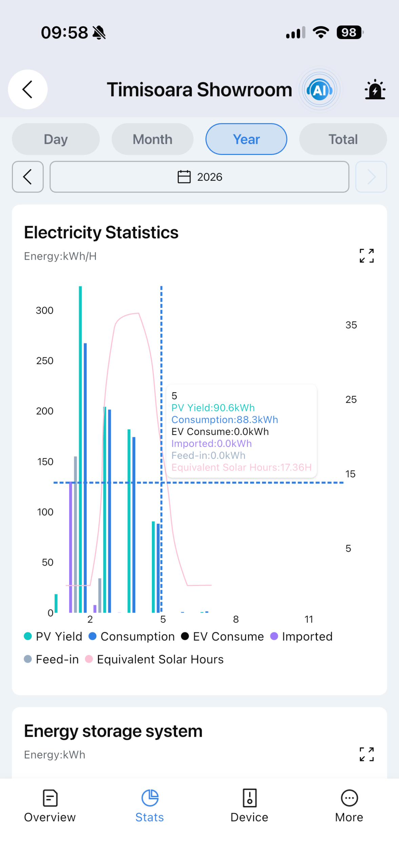Image resolution: width=399 pixels, height=868 pixels.
Task: Tap the month 2 PV Yield bar
Action: (80, 449)
